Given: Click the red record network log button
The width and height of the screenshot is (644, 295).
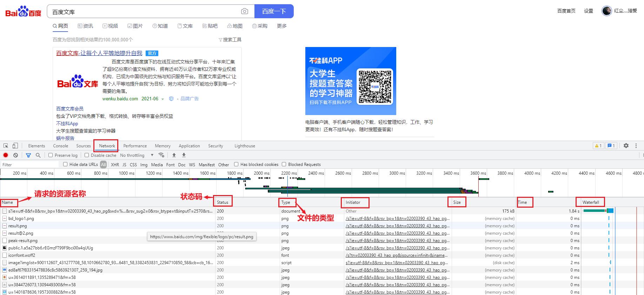Looking at the screenshot, I should [6, 155].
